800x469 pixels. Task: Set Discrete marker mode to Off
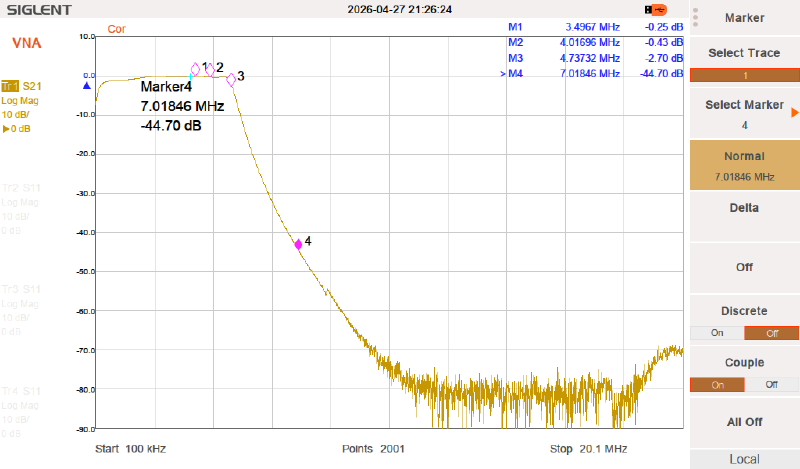(771, 333)
